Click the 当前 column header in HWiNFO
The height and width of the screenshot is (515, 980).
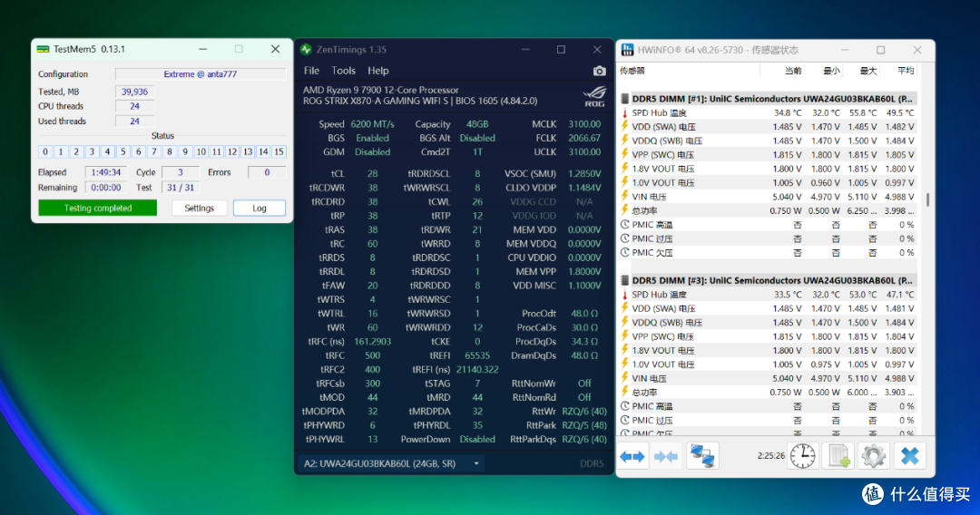(x=792, y=71)
